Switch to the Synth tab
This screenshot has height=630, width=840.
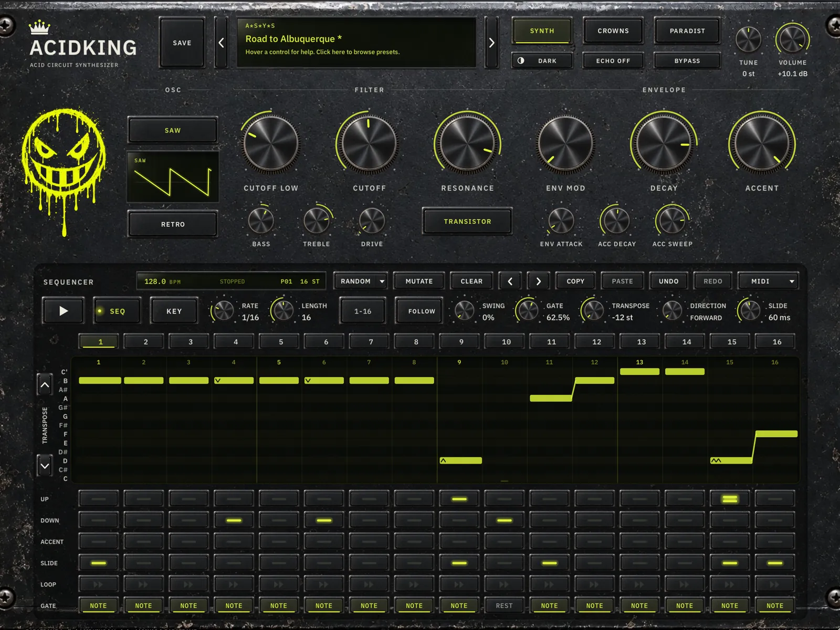[x=542, y=31]
